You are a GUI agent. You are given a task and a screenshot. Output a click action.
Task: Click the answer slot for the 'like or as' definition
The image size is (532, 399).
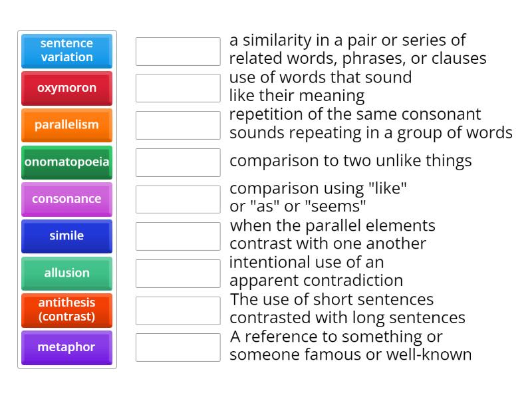pyautogui.click(x=177, y=198)
